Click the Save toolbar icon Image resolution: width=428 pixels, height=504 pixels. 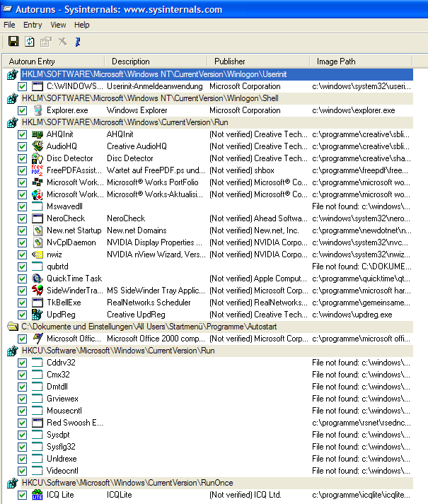(x=13, y=42)
